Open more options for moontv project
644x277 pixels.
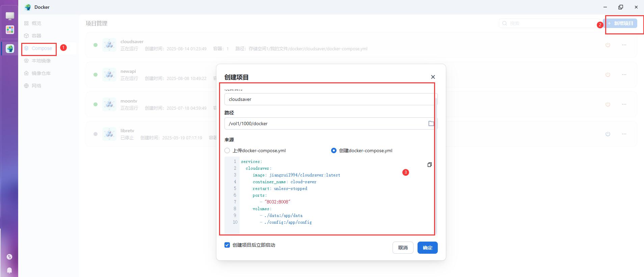624,104
